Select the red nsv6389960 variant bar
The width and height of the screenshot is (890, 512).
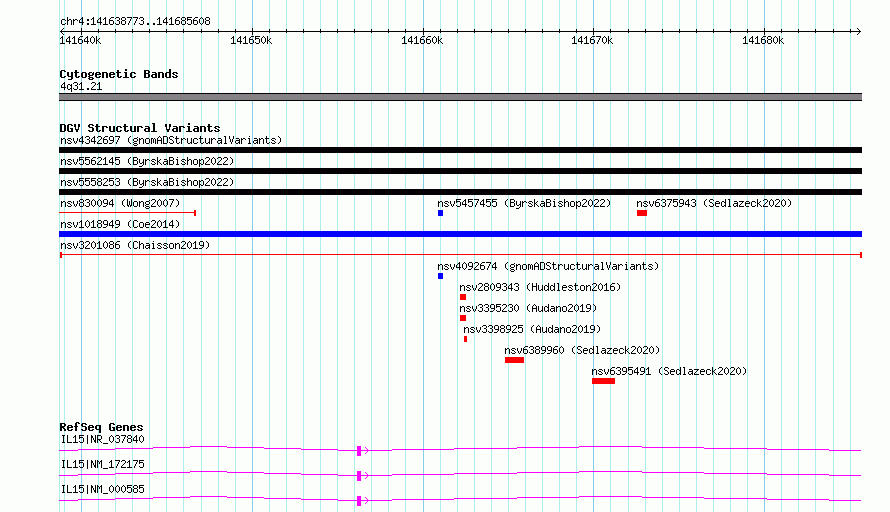pos(514,360)
